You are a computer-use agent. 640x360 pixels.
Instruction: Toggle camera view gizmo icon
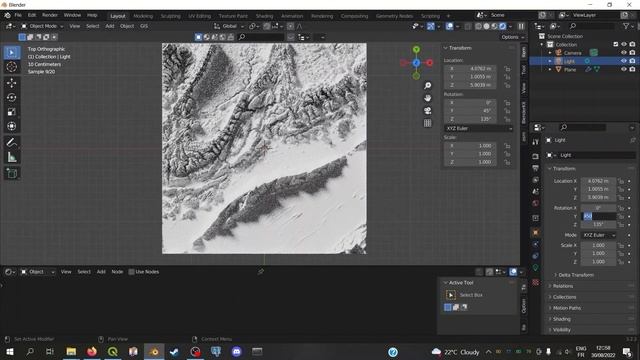pos(427,111)
